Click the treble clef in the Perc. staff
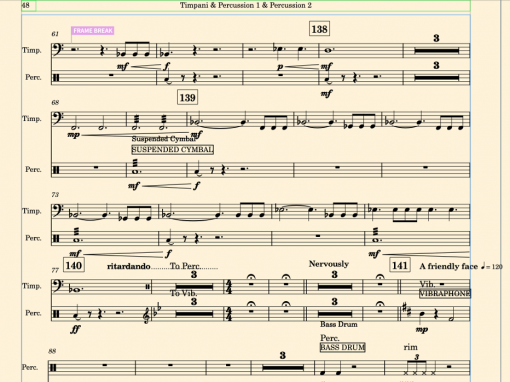This screenshot has width=510, height=382. click(146, 315)
